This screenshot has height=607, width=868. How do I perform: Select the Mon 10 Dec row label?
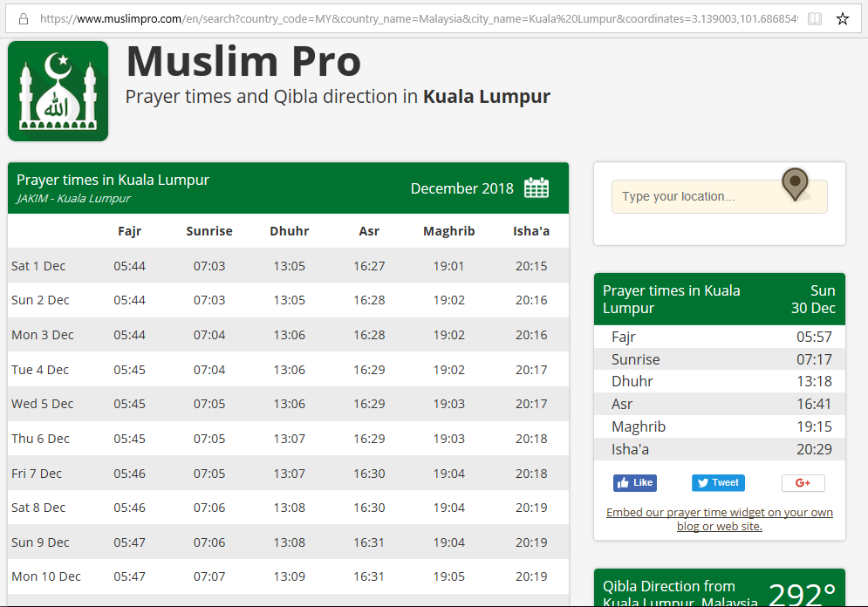pyautogui.click(x=46, y=576)
